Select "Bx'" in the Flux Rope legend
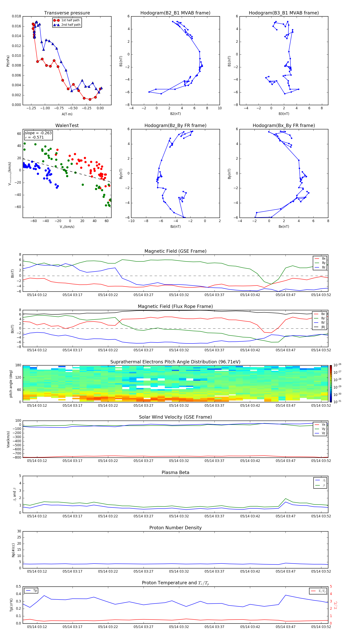This screenshot has width=351, height=644. 320,314
